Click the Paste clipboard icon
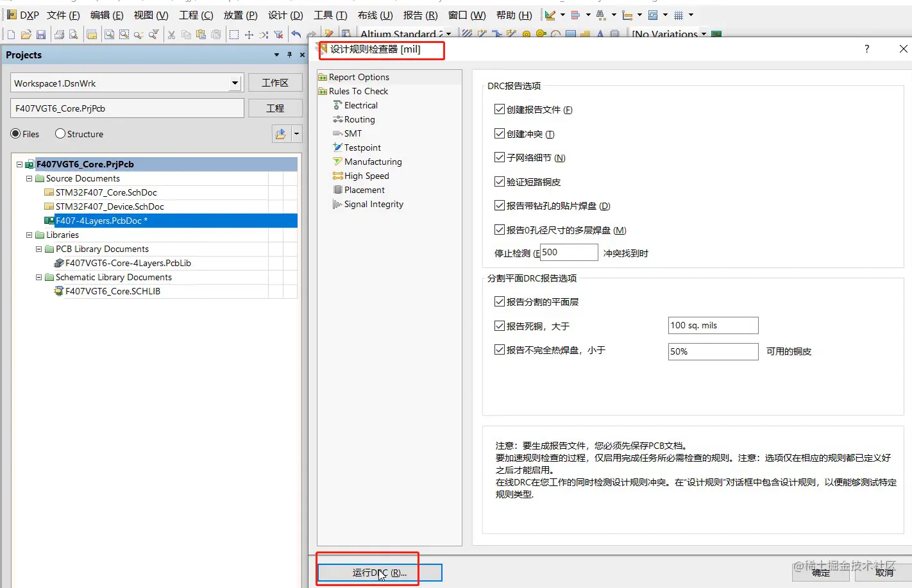Image resolution: width=912 pixels, height=588 pixels. 201,35
